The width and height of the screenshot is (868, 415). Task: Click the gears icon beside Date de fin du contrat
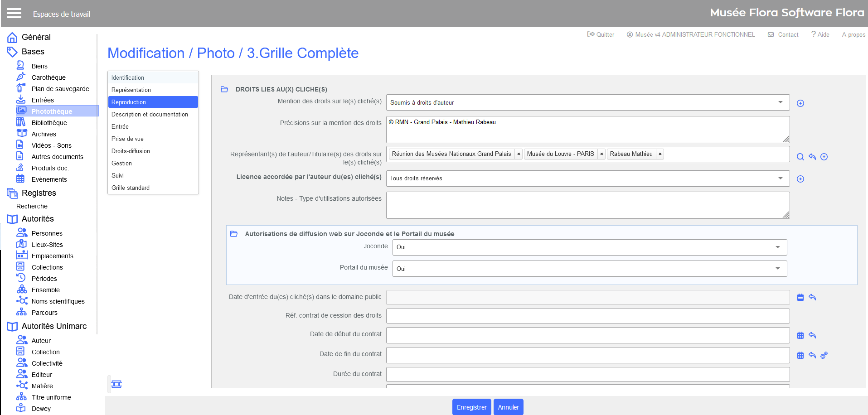[x=824, y=356]
